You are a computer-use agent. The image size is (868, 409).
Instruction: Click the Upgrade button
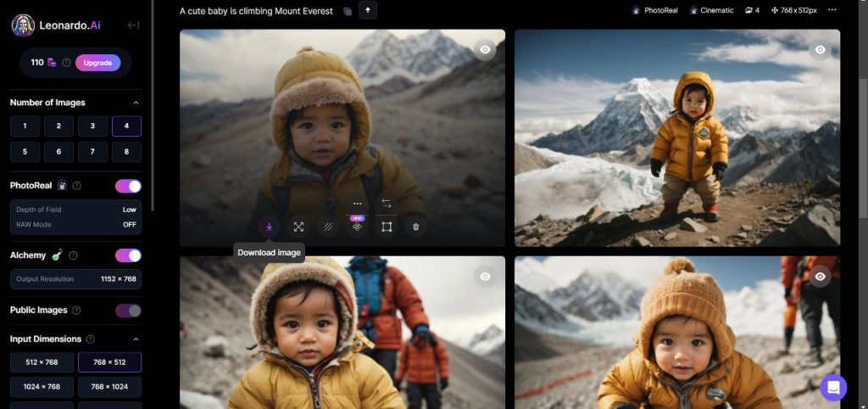click(x=97, y=63)
